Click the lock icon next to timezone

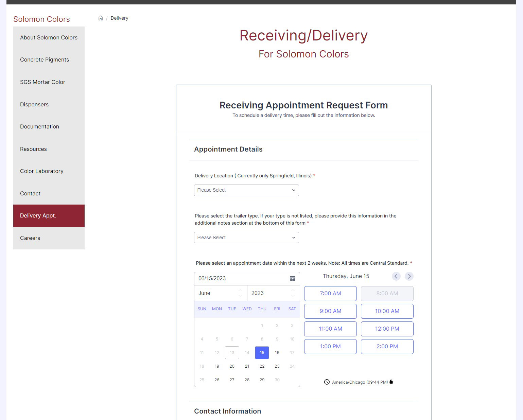(x=391, y=382)
